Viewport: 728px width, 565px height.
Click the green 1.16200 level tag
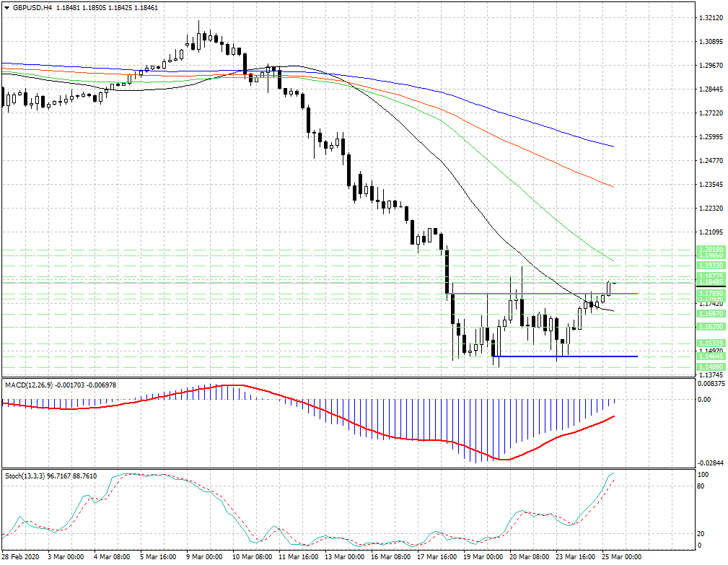(x=711, y=327)
